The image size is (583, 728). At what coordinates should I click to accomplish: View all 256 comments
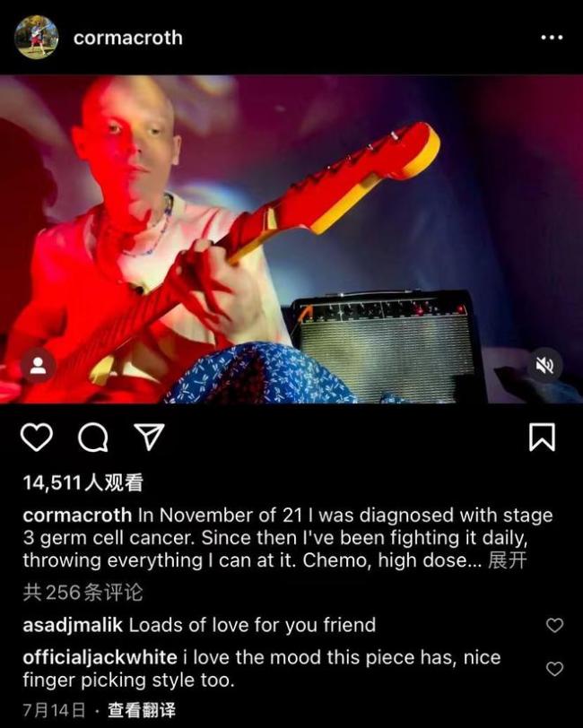(x=83, y=592)
